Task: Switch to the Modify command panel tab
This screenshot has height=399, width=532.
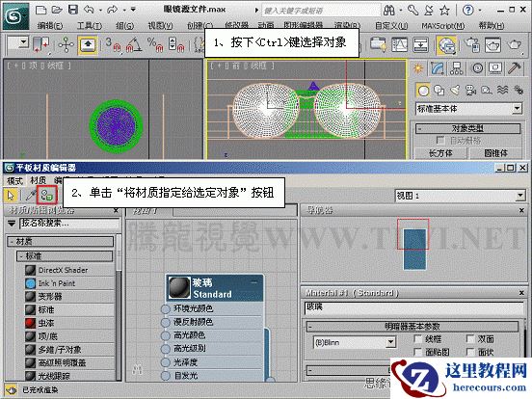Action: coord(438,68)
